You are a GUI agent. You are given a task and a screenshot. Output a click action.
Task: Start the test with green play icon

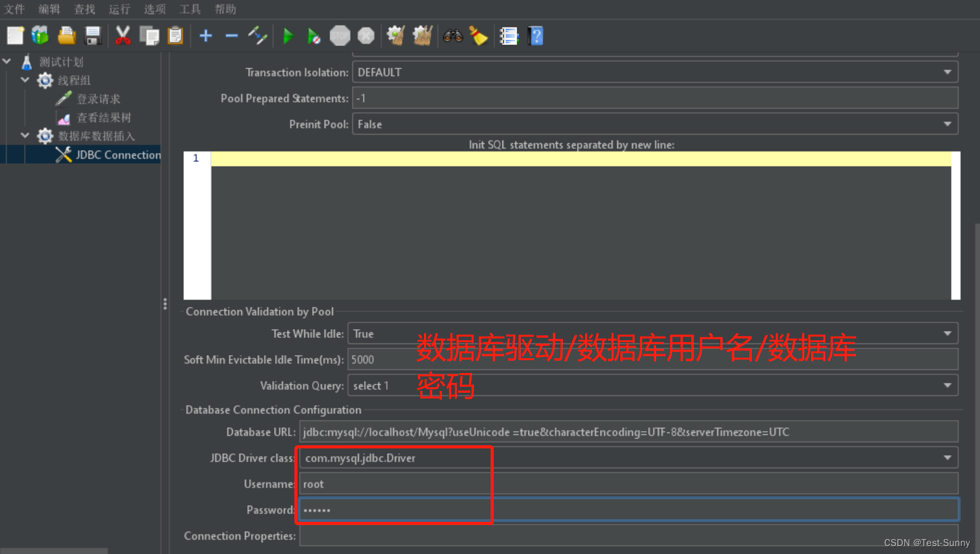click(x=288, y=36)
